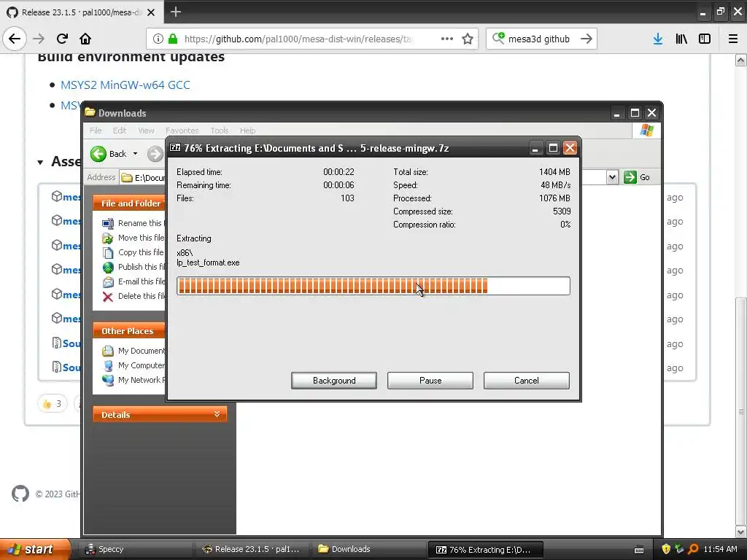Screen dimensions: 747x560
Task: Open the MSYS2 MinGW-w64 GCC link
Action: 125,85
